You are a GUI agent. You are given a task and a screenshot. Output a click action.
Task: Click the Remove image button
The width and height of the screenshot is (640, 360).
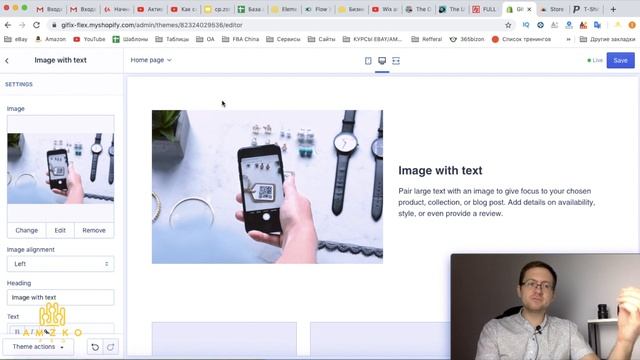(94, 230)
